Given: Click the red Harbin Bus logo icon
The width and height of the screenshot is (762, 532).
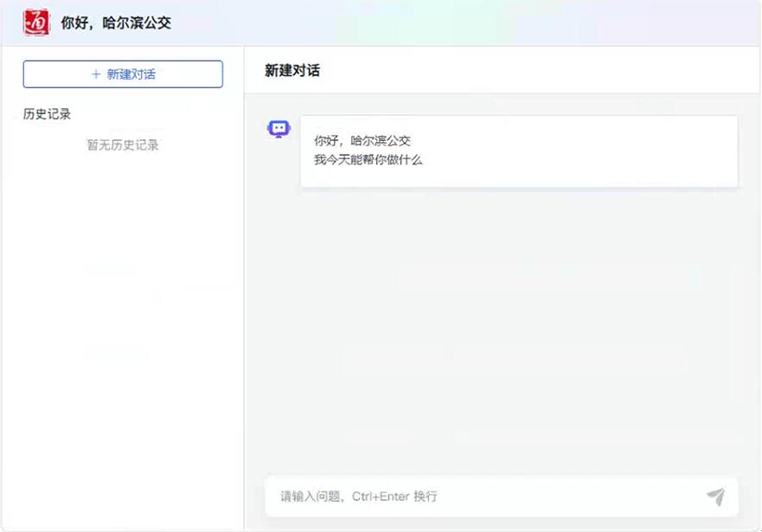Looking at the screenshot, I should tap(37, 22).
